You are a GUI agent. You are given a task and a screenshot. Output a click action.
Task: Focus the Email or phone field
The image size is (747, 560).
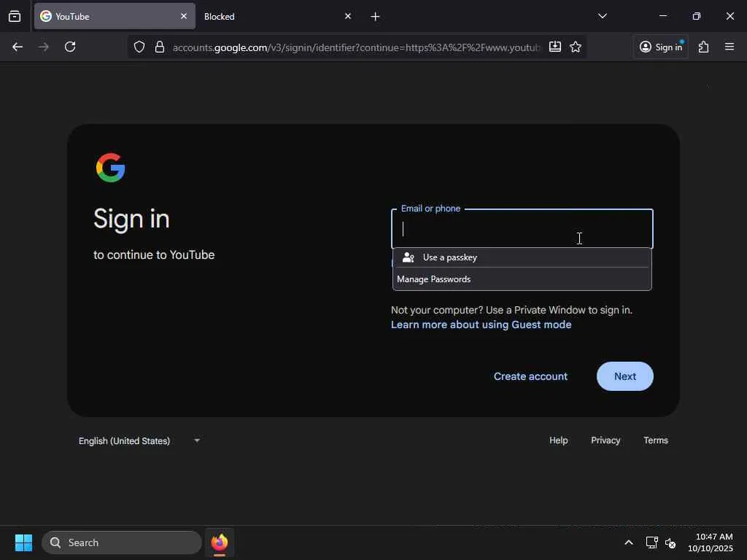[x=522, y=229]
